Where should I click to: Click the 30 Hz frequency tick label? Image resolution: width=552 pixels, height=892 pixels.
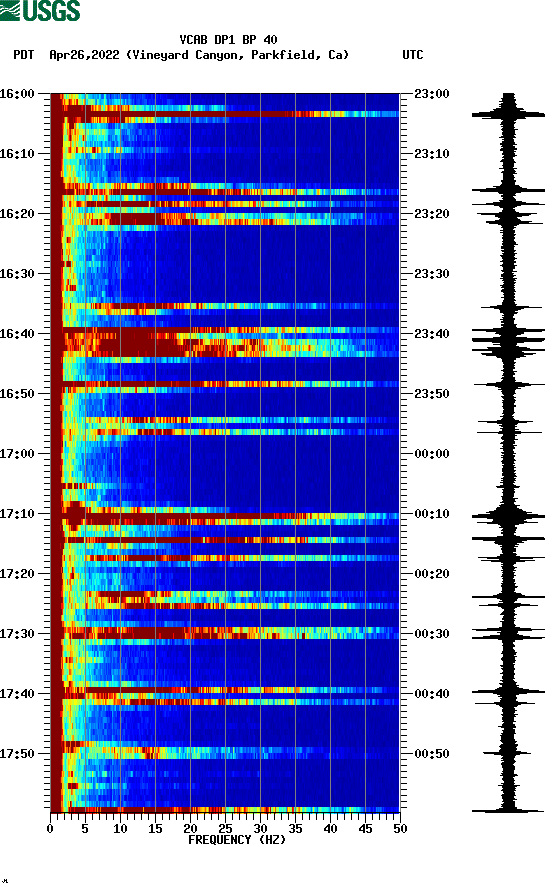pos(261,829)
